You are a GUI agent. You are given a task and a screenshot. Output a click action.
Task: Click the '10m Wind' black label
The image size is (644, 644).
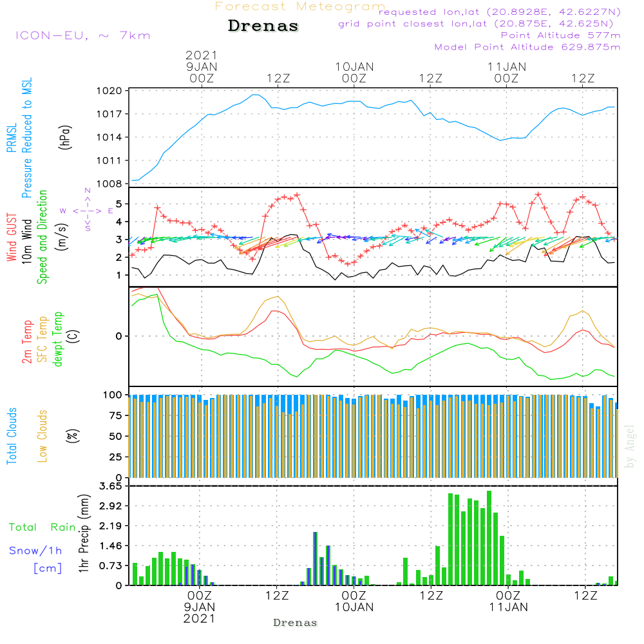click(26, 241)
